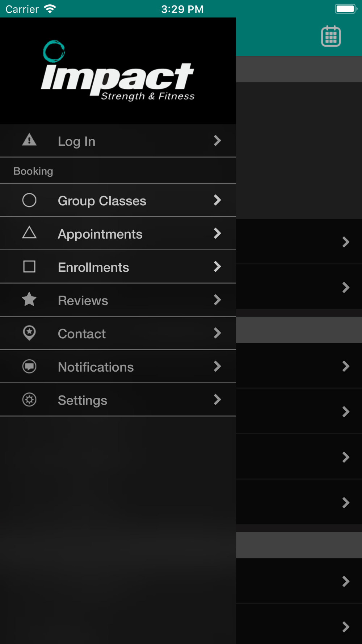Click the triangle icon next to Appointments
Screen dimensions: 362x644
pos(29,233)
